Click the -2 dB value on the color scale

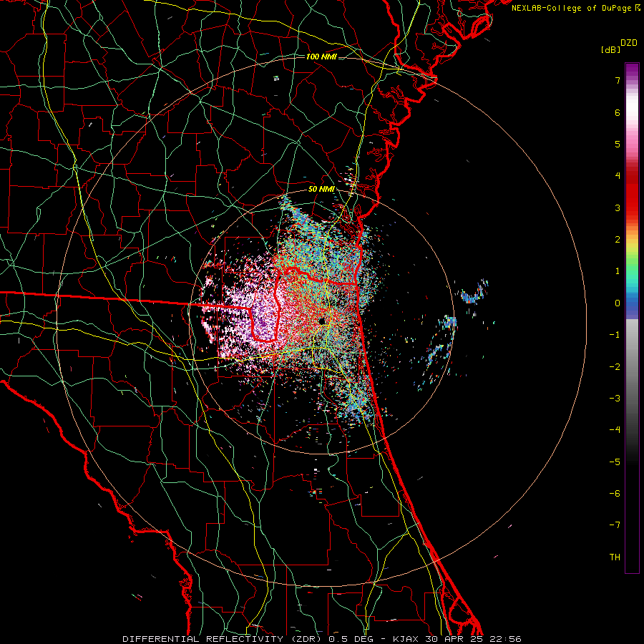point(615,367)
